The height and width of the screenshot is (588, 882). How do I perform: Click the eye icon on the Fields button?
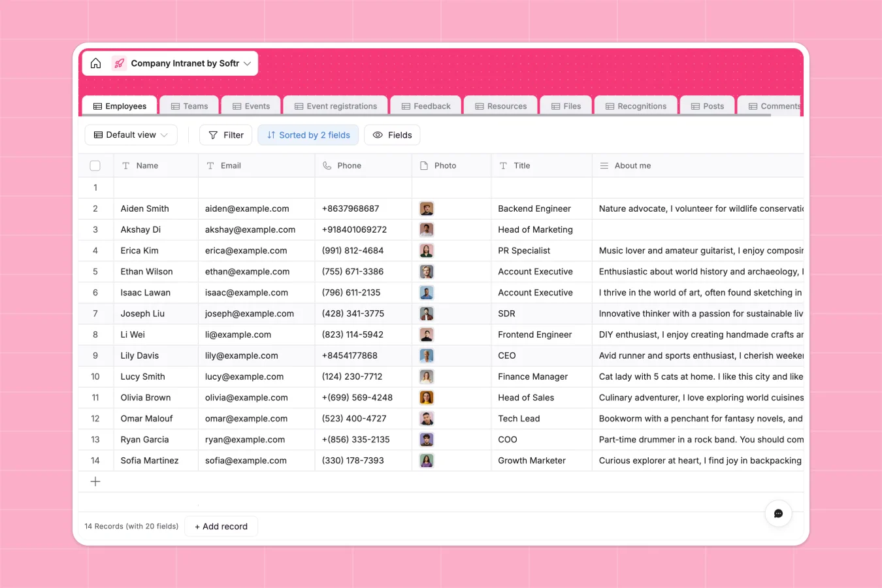(x=378, y=135)
